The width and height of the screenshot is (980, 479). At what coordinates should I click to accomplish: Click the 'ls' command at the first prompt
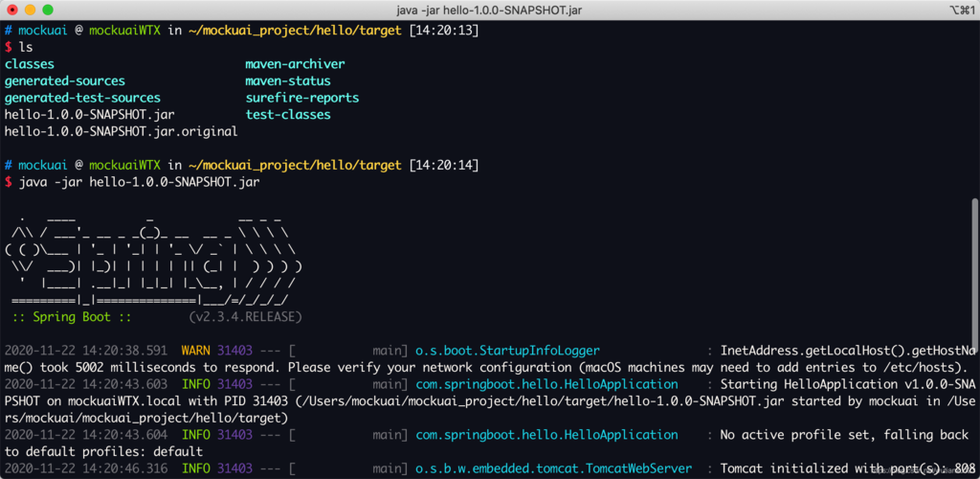coord(27,47)
